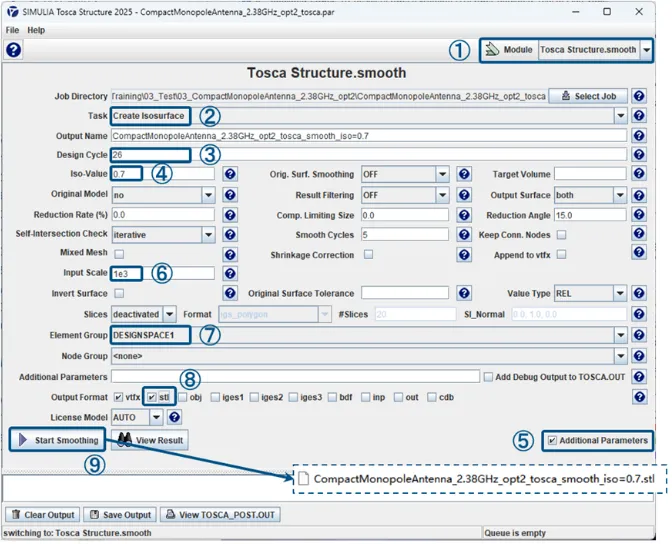This screenshot has width=672, height=544.
Task: Open help for Input Scale field
Action: [x=230, y=274]
